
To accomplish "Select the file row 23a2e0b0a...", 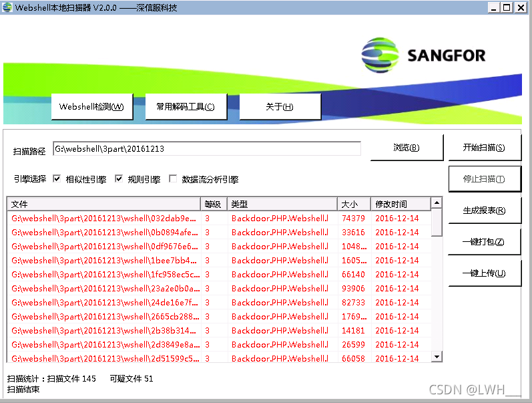I will [219, 289].
